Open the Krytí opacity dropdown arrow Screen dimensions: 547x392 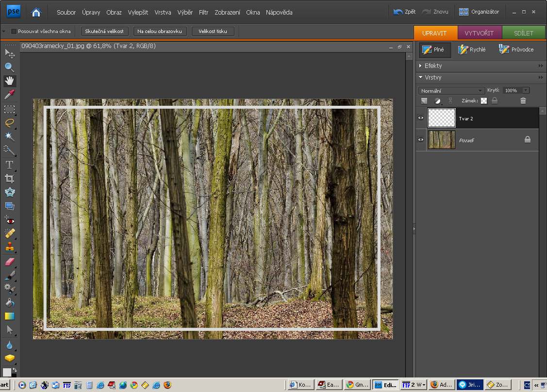click(x=526, y=91)
